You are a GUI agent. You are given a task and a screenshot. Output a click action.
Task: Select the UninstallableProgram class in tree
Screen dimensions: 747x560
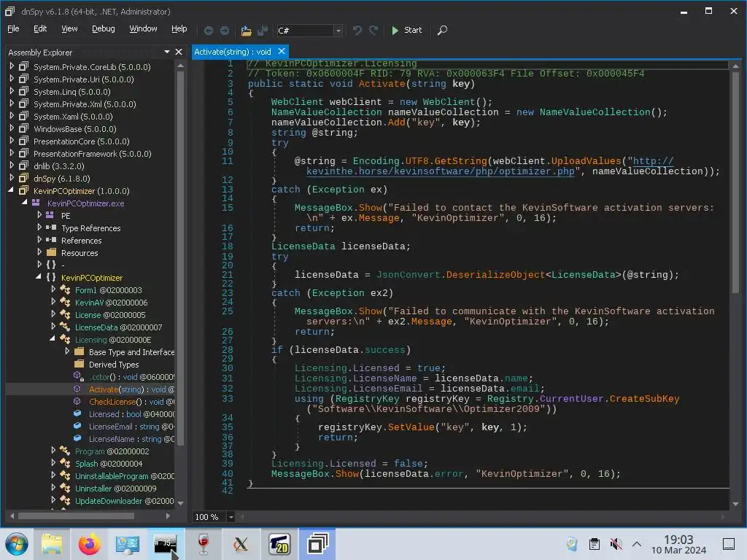click(124, 475)
